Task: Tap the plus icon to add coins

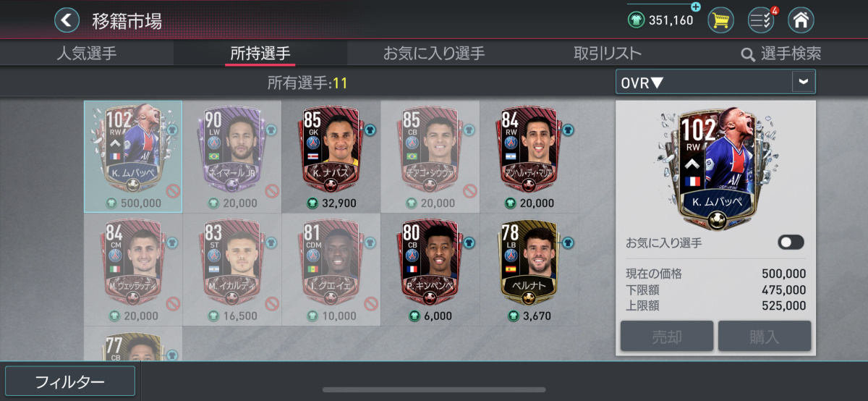Action: pyautogui.click(x=696, y=7)
